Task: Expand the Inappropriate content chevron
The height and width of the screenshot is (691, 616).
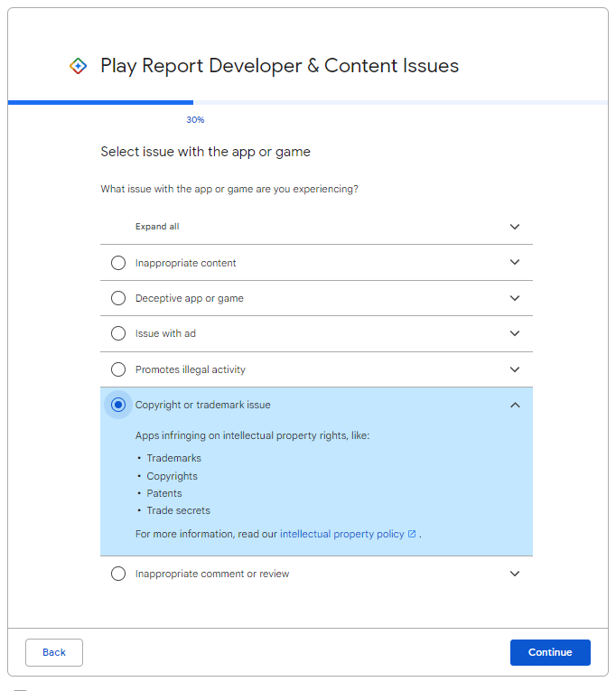Action: [515, 262]
